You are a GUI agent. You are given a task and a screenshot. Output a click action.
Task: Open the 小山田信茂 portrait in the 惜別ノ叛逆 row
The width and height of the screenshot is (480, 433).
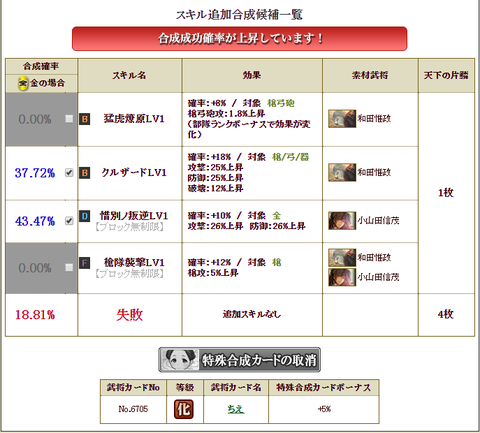tap(342, 220)
